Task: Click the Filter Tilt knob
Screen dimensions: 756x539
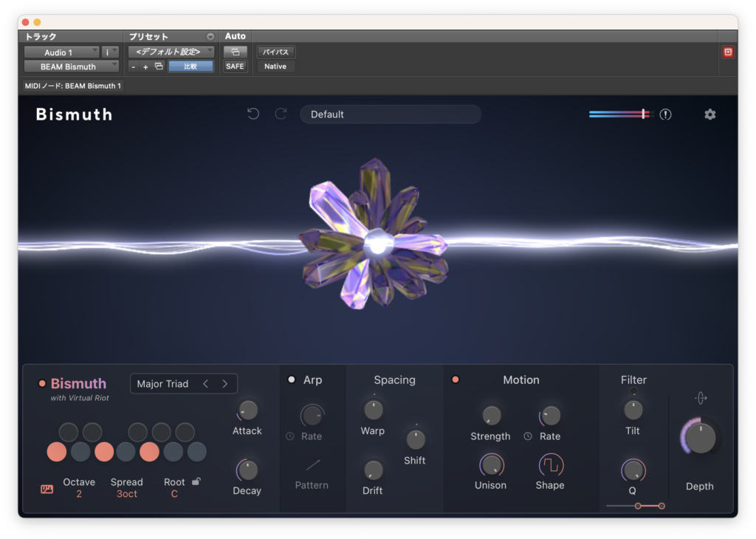Action: [633, 411]
